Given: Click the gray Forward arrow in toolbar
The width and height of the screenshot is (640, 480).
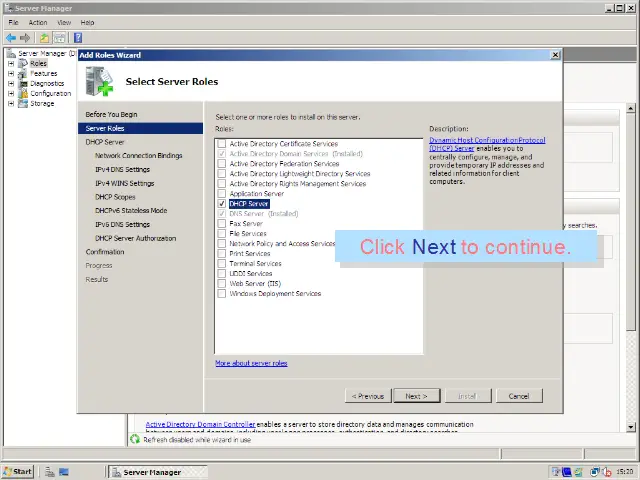Looking at the screenshot, I should pos(25,38).
